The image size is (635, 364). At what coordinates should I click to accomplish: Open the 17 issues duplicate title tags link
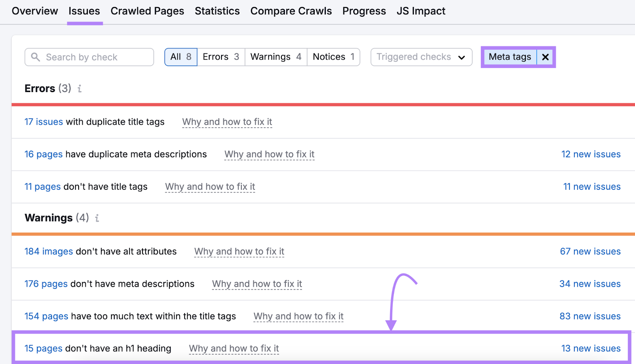(x=44, y=122)
